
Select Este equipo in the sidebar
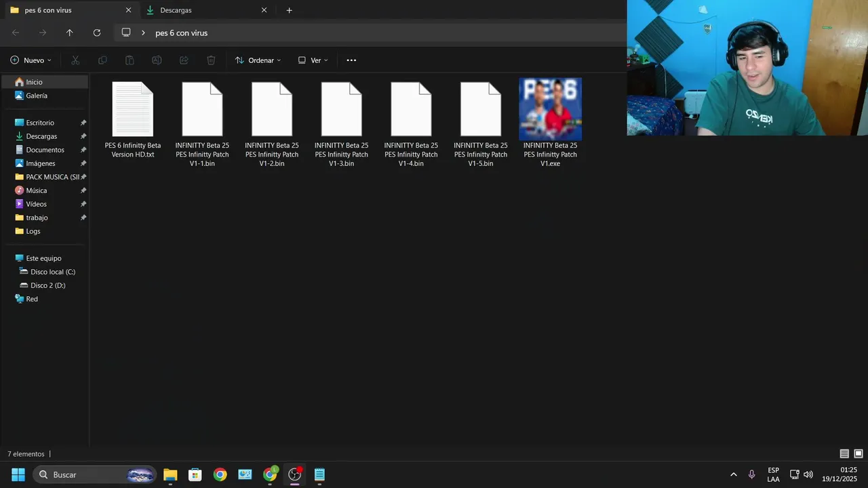[45, 258]
